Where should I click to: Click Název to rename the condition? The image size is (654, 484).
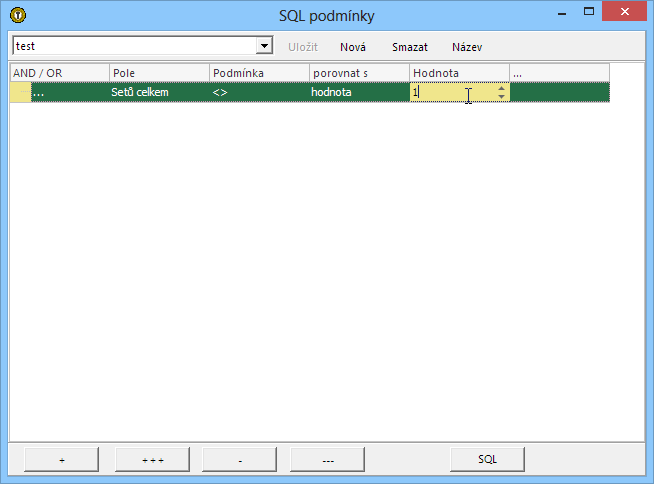click(x=467, y=47)
